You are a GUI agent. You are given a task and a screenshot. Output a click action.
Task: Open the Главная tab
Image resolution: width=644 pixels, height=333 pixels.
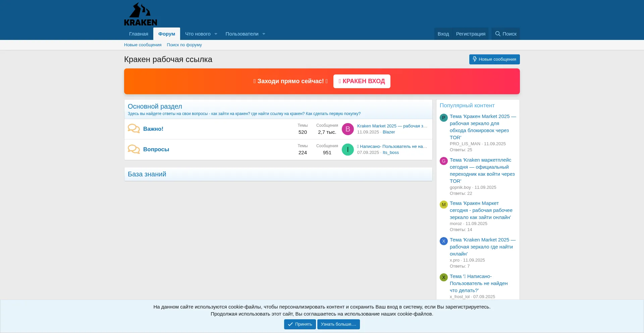coord(139,34)
